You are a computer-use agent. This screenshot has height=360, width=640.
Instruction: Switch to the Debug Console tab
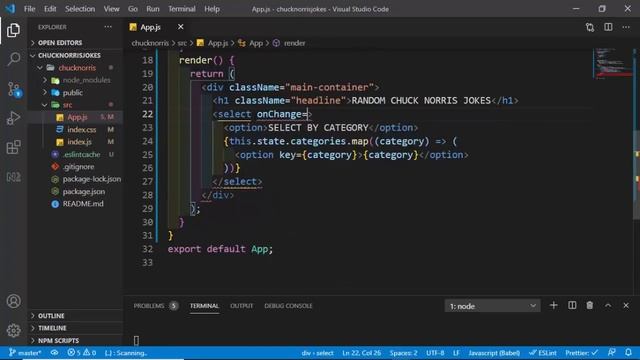pos(288,306)
